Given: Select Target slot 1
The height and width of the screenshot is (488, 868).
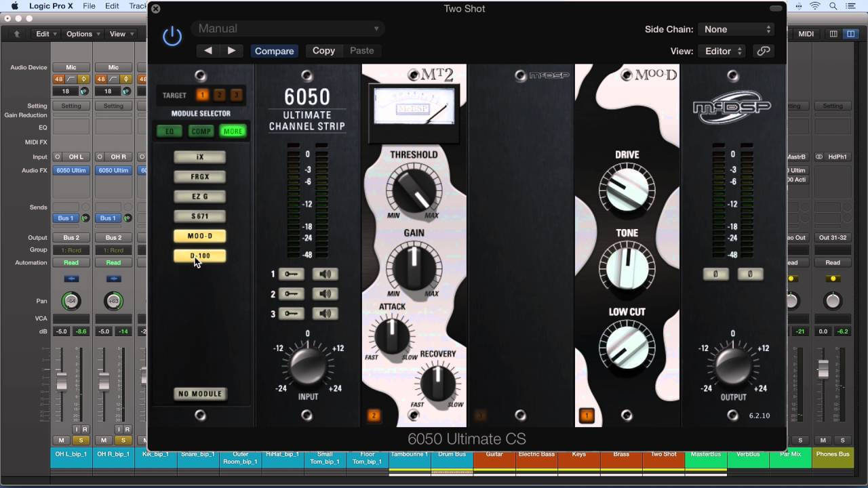Looking at the screenshot, I should pos(202,95).
